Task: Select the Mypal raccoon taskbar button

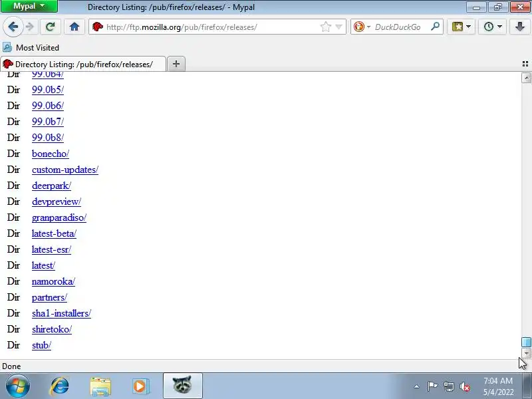Action: tap(183, 386)
